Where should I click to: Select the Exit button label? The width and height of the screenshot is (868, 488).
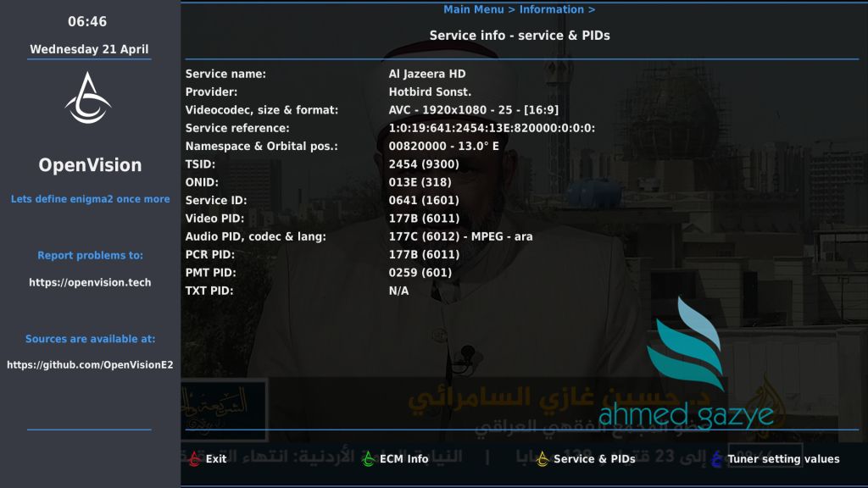click(x=216, y=459)
